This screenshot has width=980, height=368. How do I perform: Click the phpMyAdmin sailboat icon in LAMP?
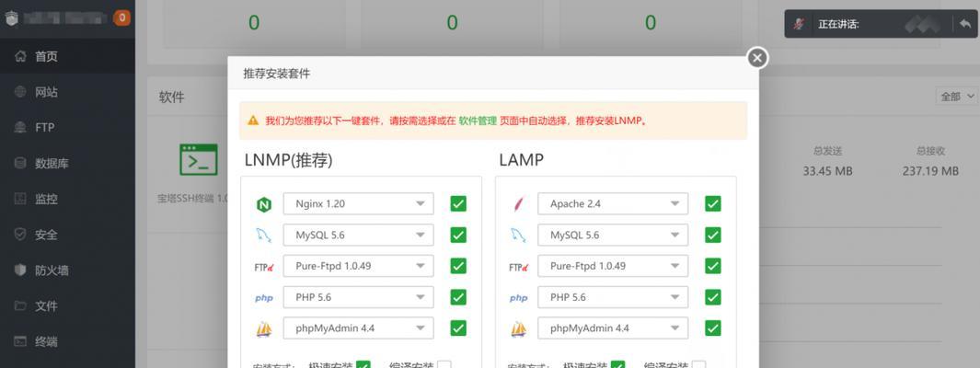pos(518,328)
